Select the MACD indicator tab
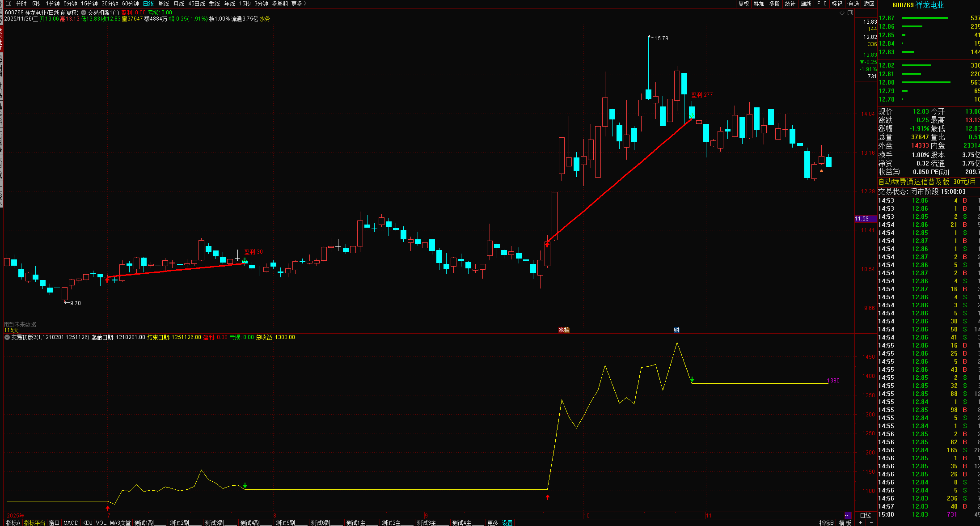Screen dimensions: 980x526 [71, 522]
